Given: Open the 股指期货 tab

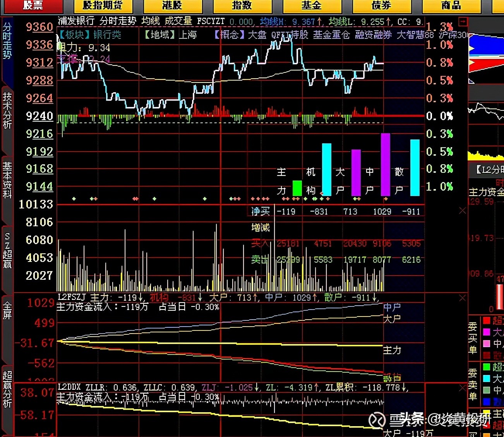Looking at the screenshot, I should [x=102, y=5].
